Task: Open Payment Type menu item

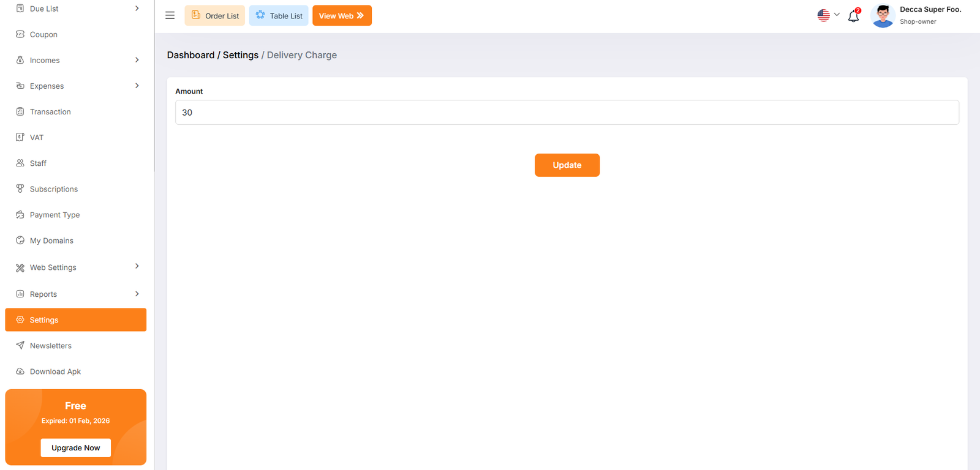Action: tap(55, 215)
